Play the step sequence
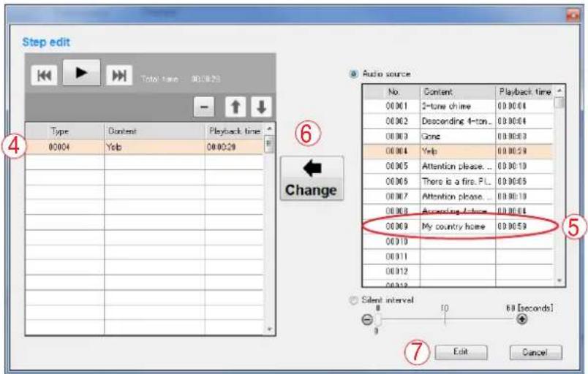This screenshot has height=374, width=588. click(81, 72)
